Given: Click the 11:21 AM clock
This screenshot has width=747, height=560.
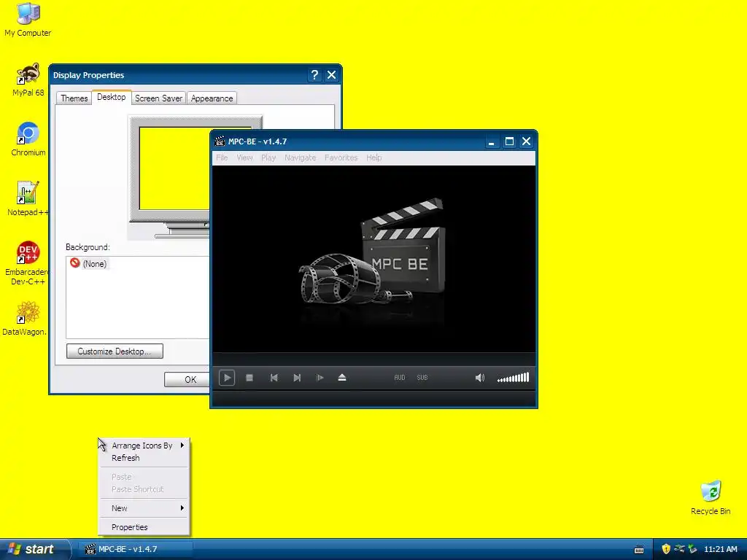Looking at the screenshot, I should coord(720,549).
